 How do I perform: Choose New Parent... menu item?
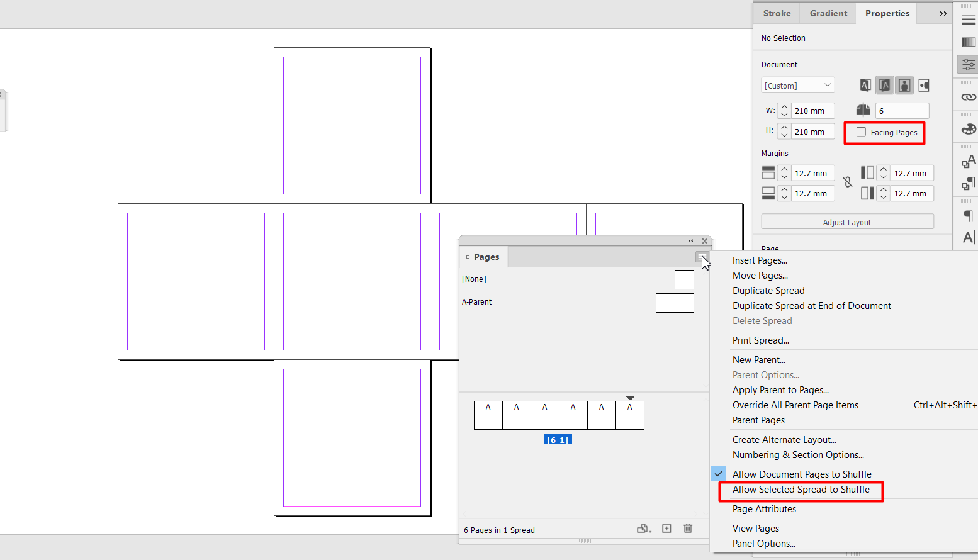click(x=759, y=360)
